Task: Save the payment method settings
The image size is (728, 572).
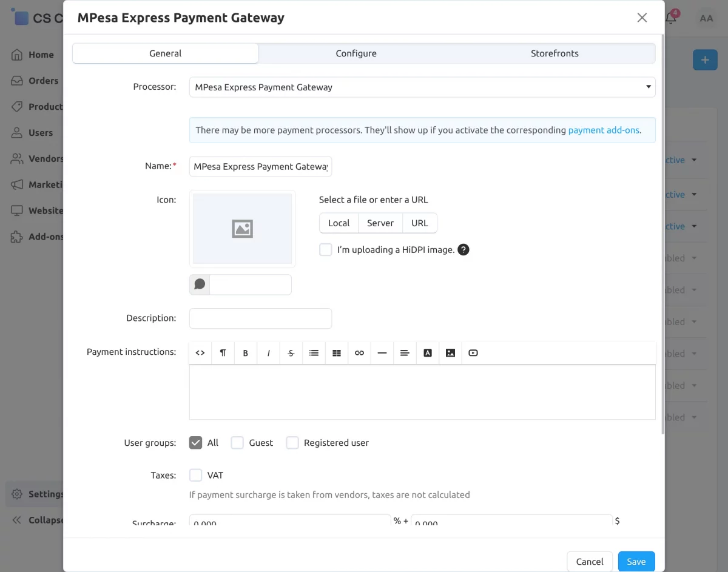Action: (x=636, y=562)
